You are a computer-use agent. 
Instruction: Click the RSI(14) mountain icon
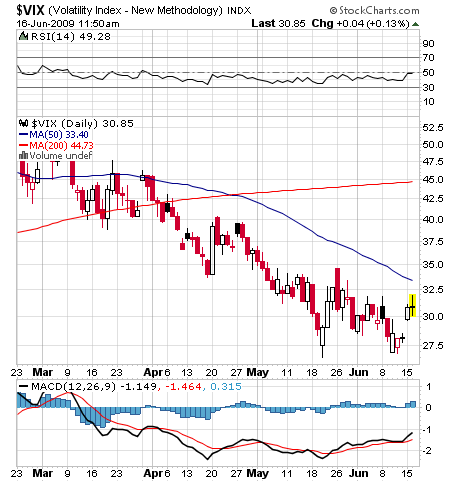point(23,36)
